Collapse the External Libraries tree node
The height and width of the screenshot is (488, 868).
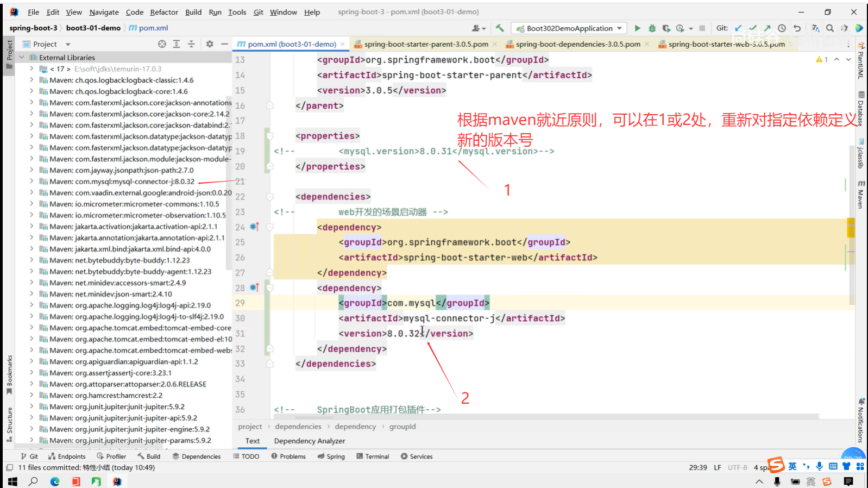22,57
